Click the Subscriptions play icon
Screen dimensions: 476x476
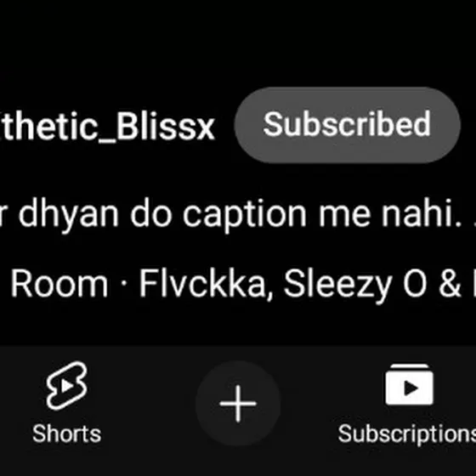click(409, 384)
